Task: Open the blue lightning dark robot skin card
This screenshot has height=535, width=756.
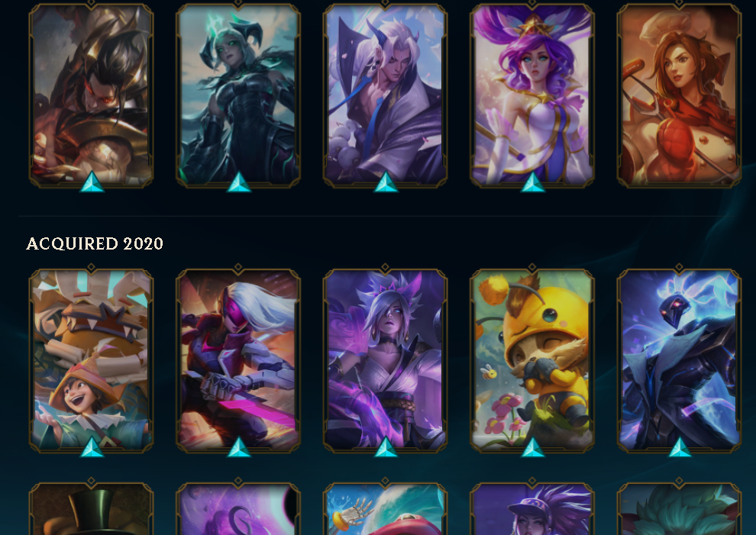Action: 680,360
